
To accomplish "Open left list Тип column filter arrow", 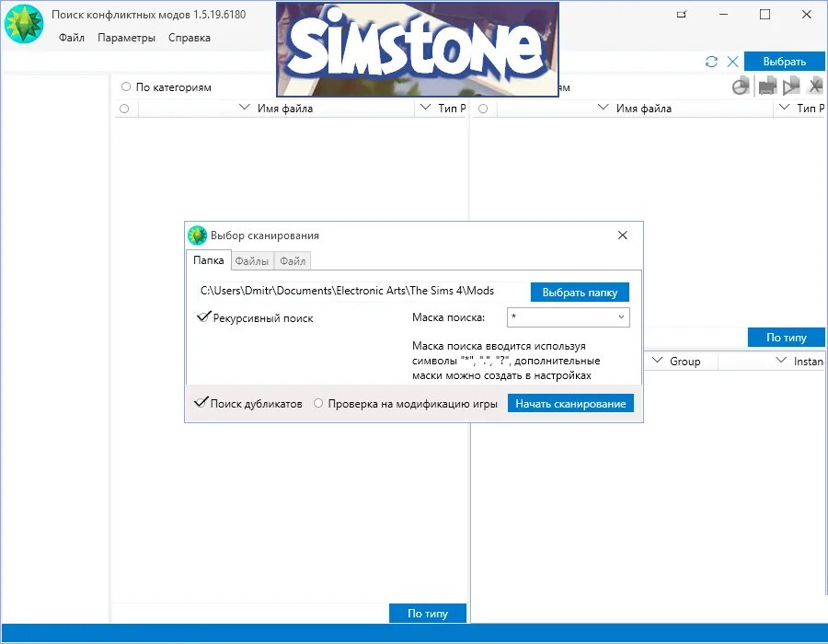I will [x=425, y=108].
